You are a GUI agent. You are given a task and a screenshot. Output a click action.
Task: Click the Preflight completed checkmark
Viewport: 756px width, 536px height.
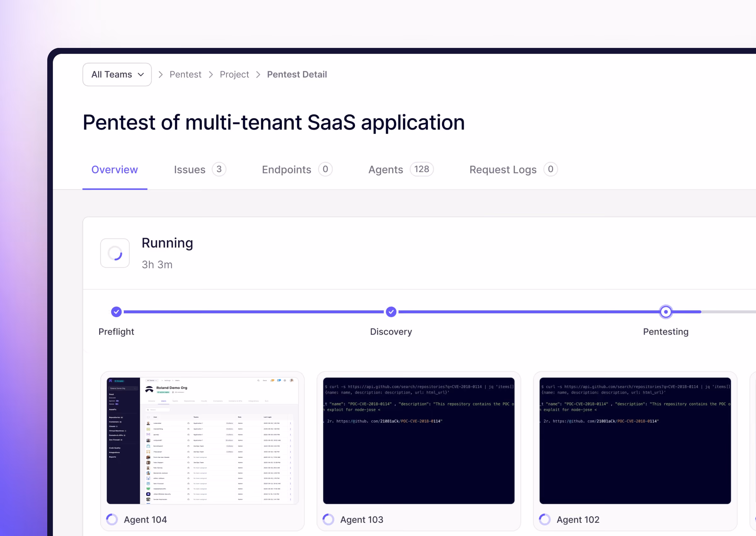tap(116, 312)
